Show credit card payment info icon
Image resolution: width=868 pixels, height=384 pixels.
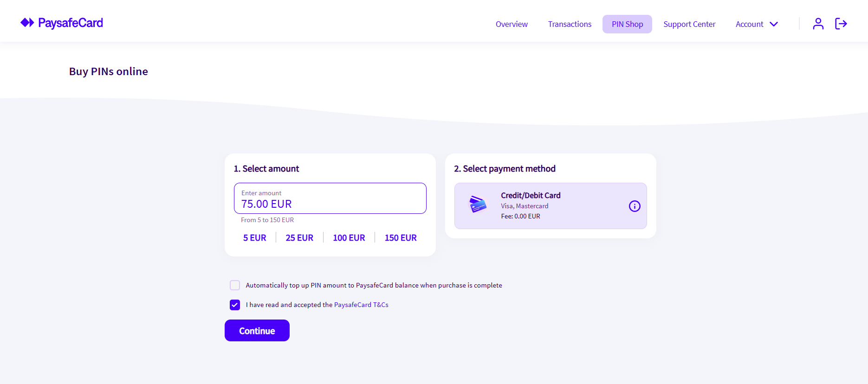pos(635,206)
